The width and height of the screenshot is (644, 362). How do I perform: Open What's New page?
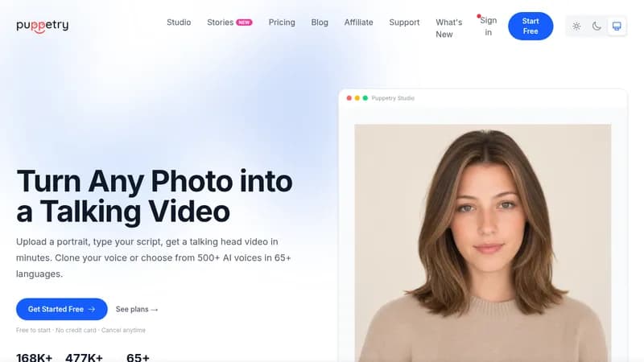pyautogui.click(x=448, y=28)
